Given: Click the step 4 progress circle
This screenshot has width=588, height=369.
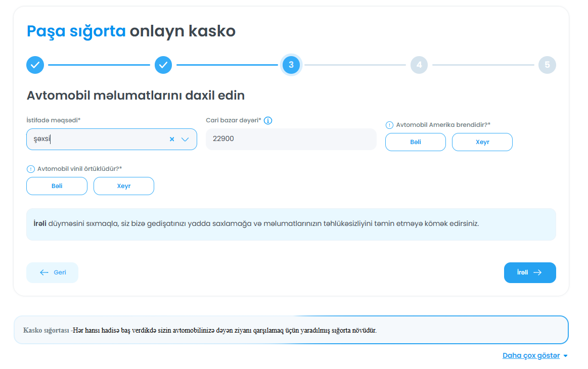Looking at the screenshot, I should (x=419, y=65).
